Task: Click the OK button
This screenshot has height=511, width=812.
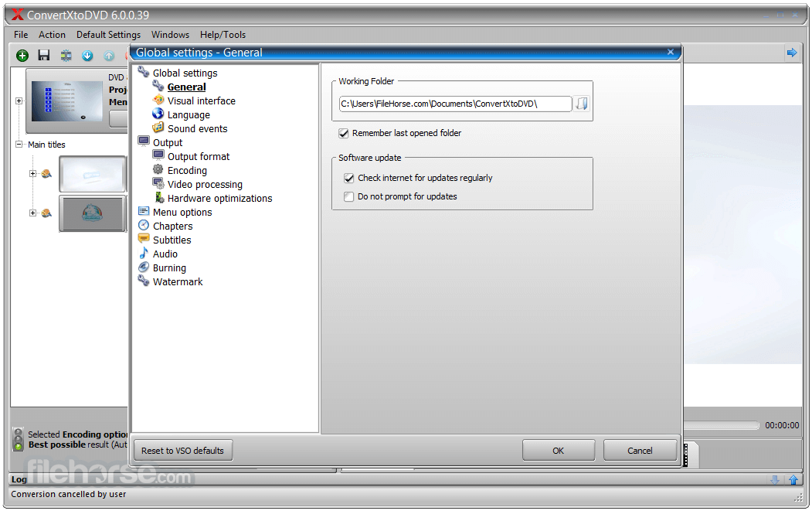Action: [x=559, y=451]
